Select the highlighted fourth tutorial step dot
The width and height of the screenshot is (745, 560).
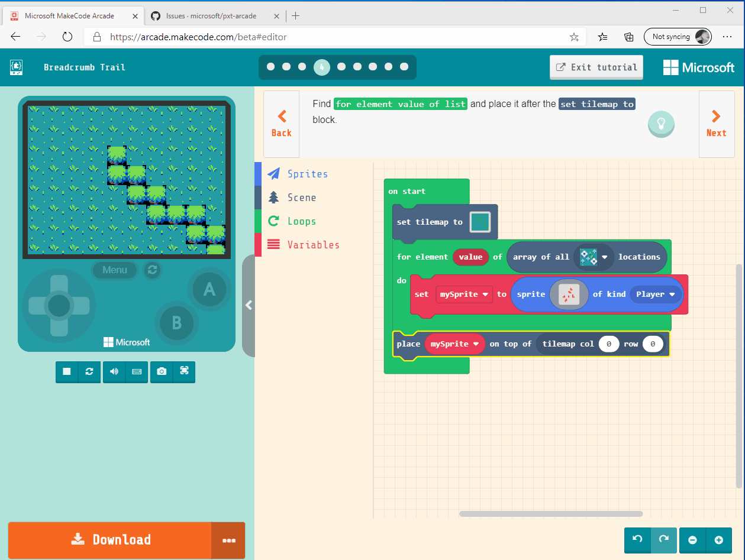pos(322,67)
